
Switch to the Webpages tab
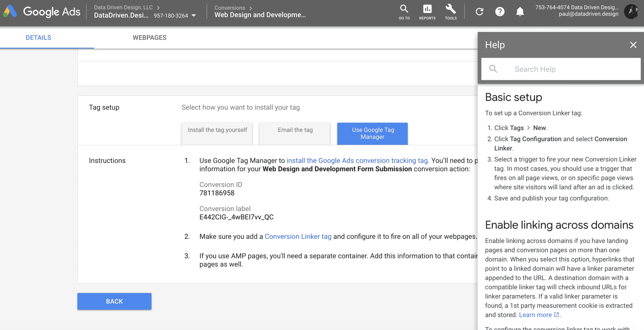point(149,38)
